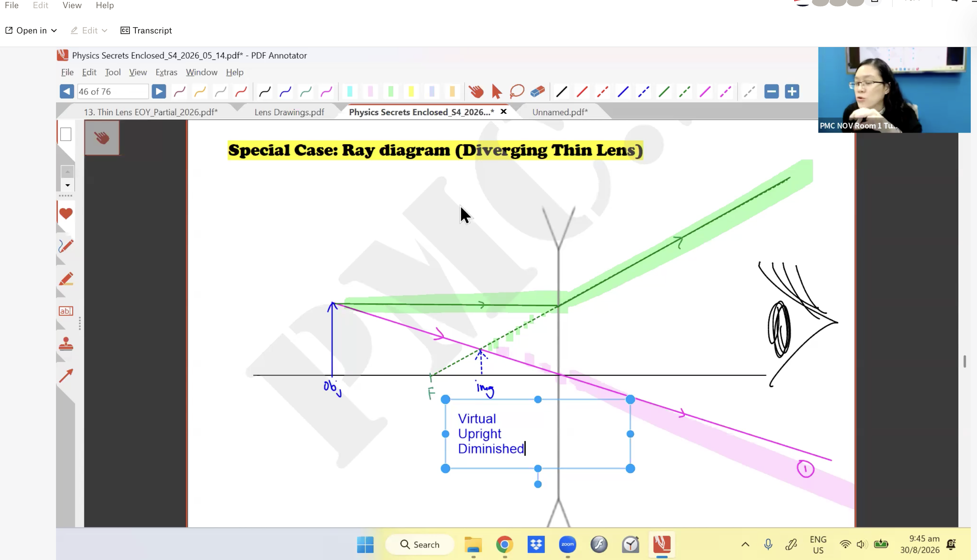Viewport: 977px width, 560px height.
Task: Go to next page with right arrow
Action: pyautogui.click(x=159, y=91)
